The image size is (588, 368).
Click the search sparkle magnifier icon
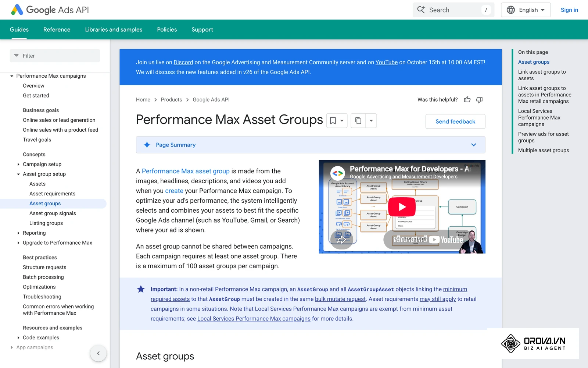point(421,10)
